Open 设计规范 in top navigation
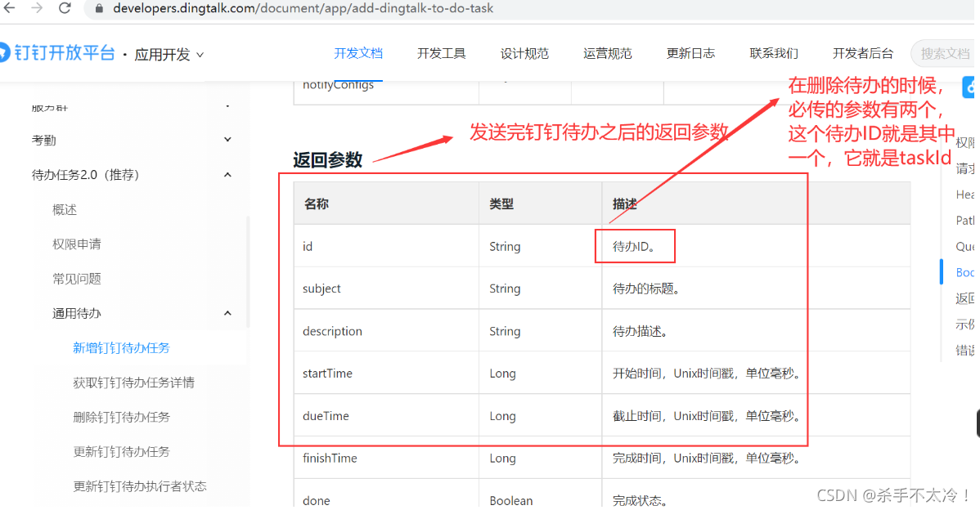The width and height of the screenshot is (980, 510). 524,54
